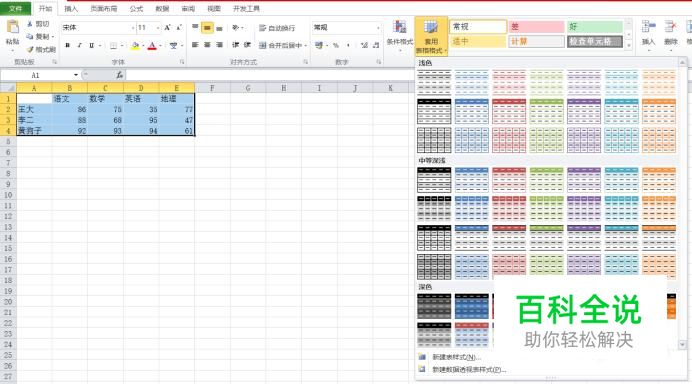Toggle Underline formatting
This screenshot has height=384, width=692.
click(x=91, y=45)
